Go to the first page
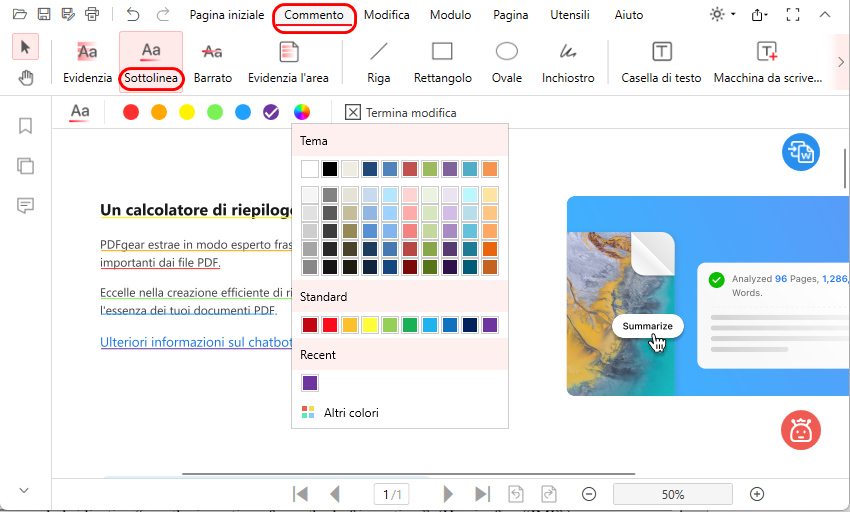 coord(300,494)
